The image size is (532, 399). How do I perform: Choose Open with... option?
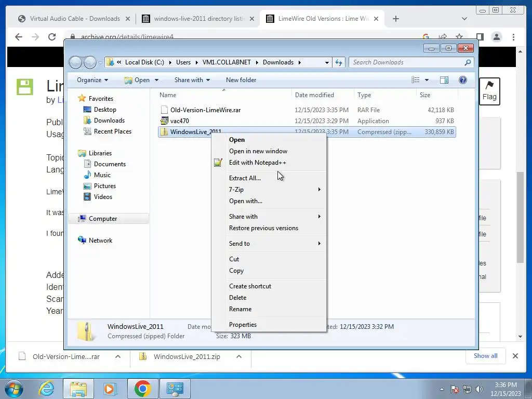pos(245,201)
